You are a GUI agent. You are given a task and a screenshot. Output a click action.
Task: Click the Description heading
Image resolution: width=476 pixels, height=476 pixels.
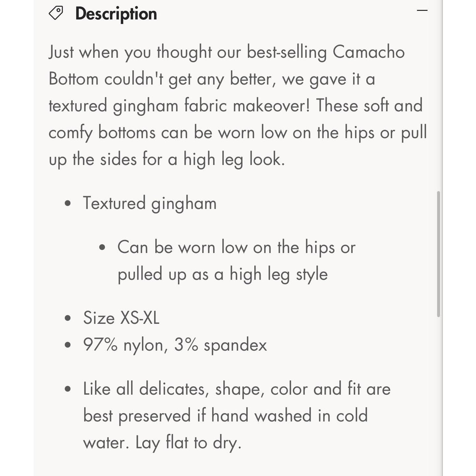click(x=116, y=14)
